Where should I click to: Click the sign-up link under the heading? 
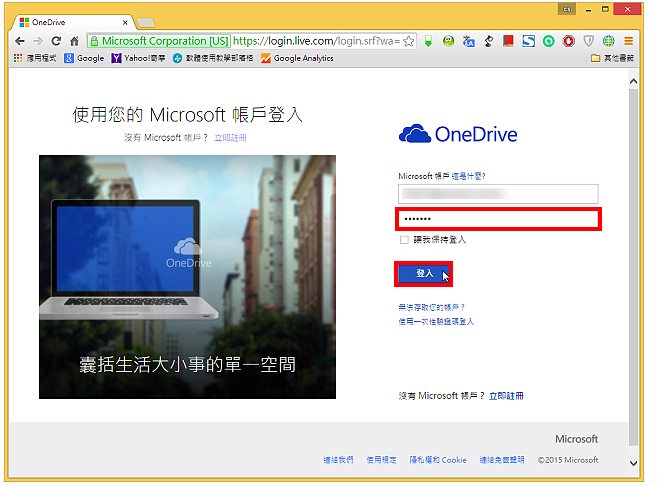click(x=230, y=138)
